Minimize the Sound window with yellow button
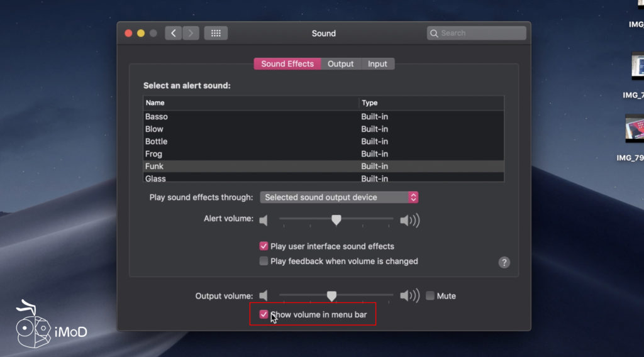The width and height of the screenshot is (644, 357). click(x=141, y=33)
